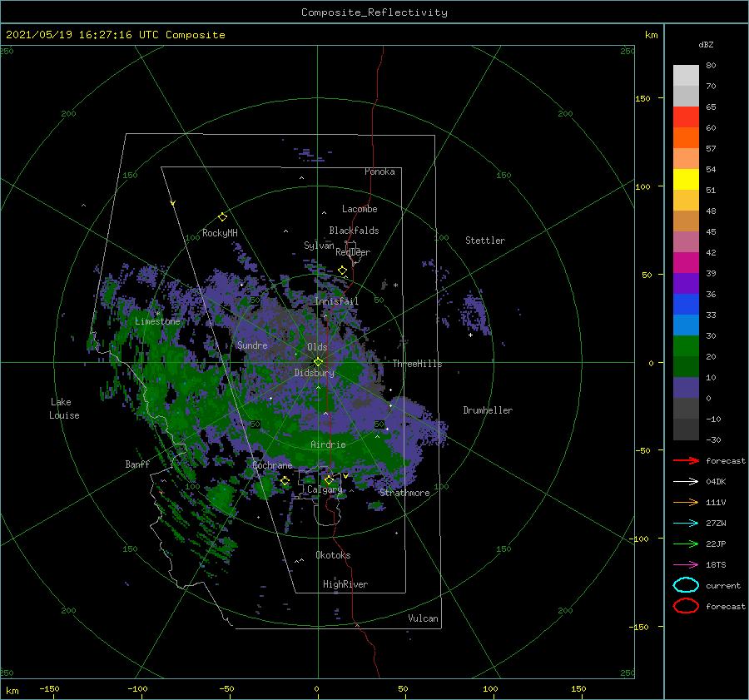The width and height of the screenshot is (749, 700).
Task: Click the Limestone label
Action: coord(157,321)
